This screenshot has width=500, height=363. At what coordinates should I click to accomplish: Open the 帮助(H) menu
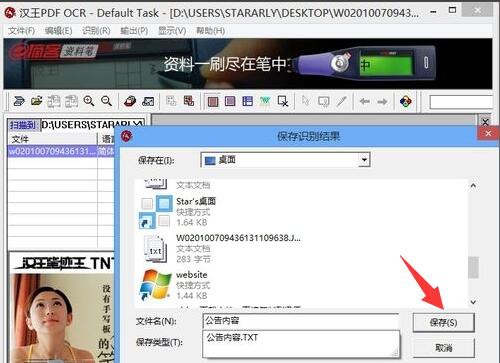[210, 31]
